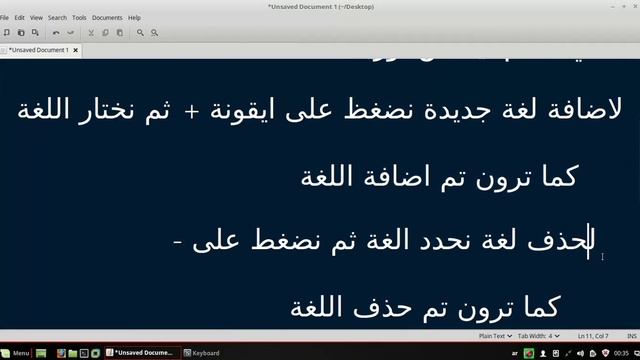Switch to Unsaved Document taskbar window
Viewport: 640px width, 360px height.
coord(142,353)
